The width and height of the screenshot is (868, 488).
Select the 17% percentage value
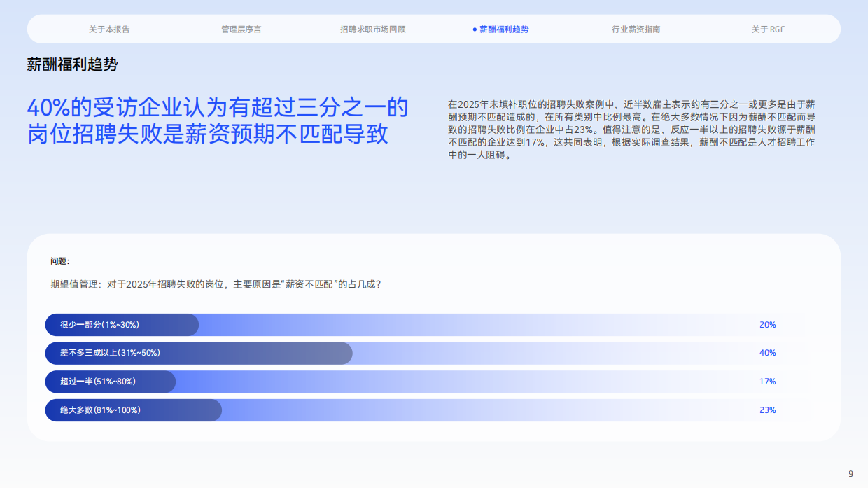click(767, 382)
